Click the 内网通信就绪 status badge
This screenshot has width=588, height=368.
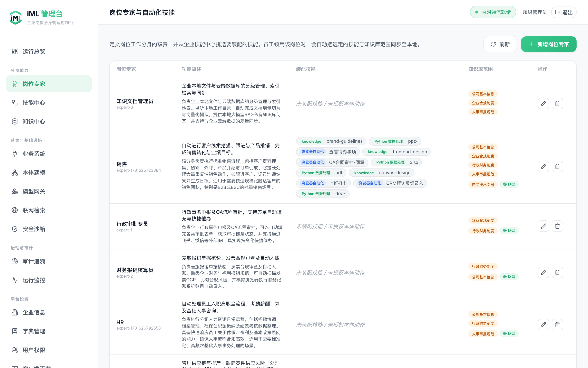pyautogui.click(x=493, y=12)
